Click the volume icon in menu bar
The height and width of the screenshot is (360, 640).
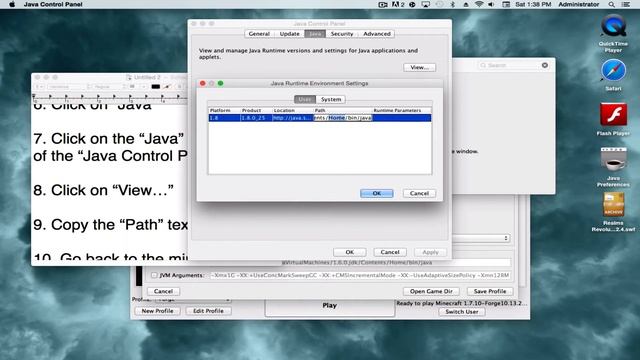[x=491, y=4]
